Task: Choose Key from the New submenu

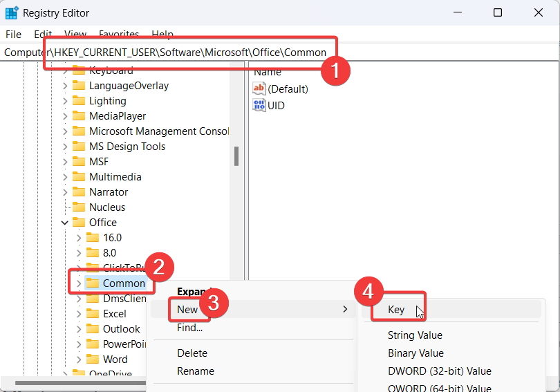Action: (396, 310)
